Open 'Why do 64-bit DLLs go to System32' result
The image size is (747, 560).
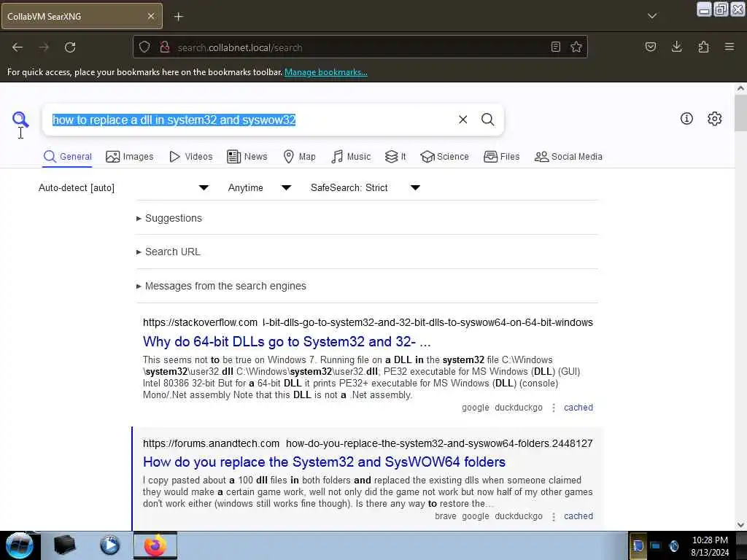click(x=287, y=341)
